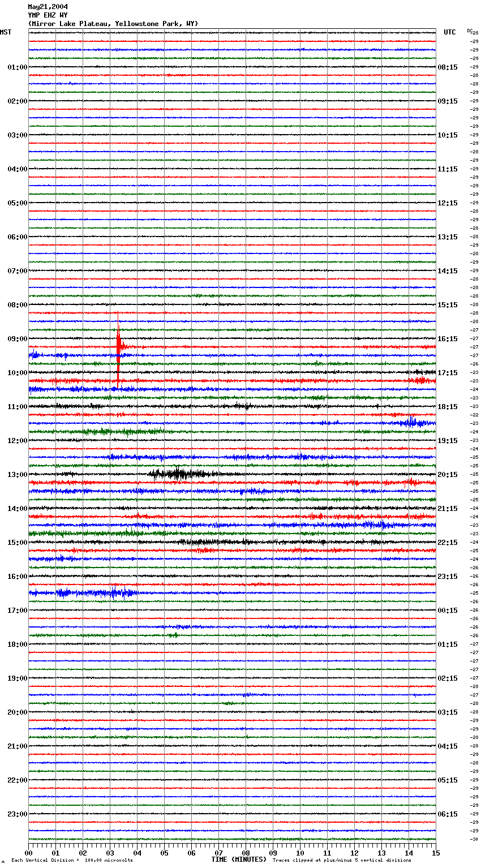Select the 03:00 MST time label
The image size is (481, 868).
(x=18, y=135)
